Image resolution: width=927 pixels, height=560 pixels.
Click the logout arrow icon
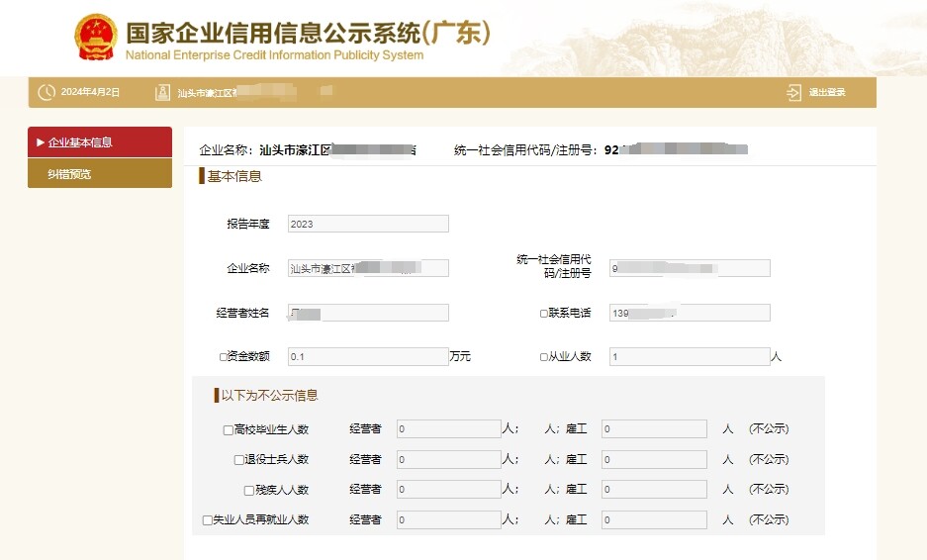(x=793, y=92)
